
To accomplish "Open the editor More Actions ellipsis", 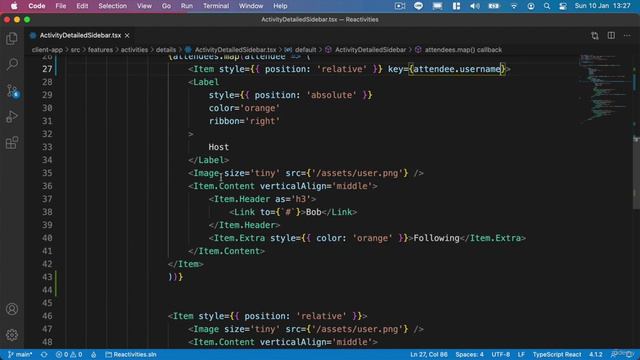I will click(627, 36).
